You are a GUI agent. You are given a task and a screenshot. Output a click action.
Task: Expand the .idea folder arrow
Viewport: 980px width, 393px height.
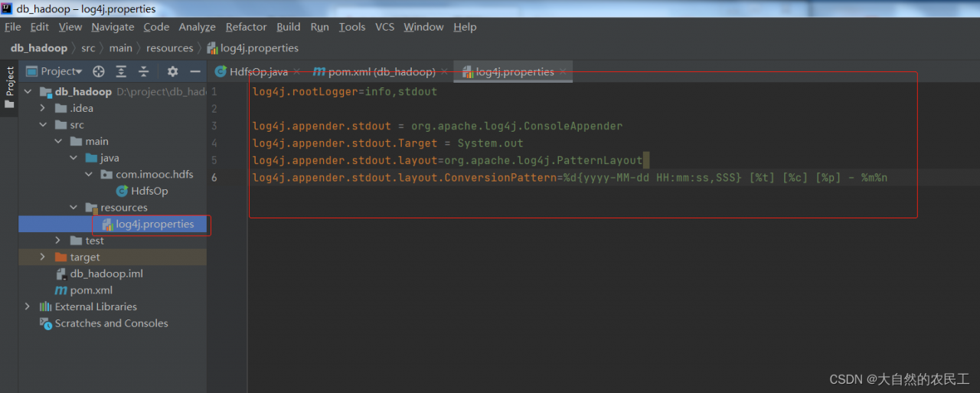click(44, 108)
